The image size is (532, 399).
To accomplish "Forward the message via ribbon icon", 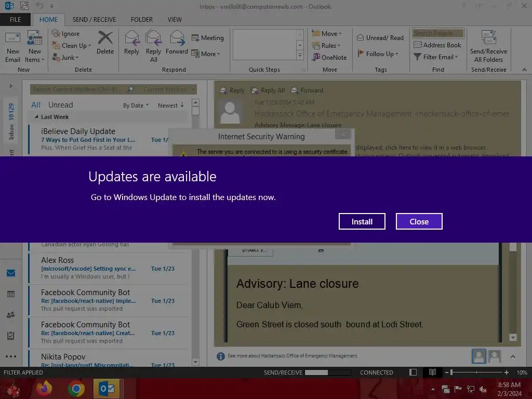I will [177, 43].
